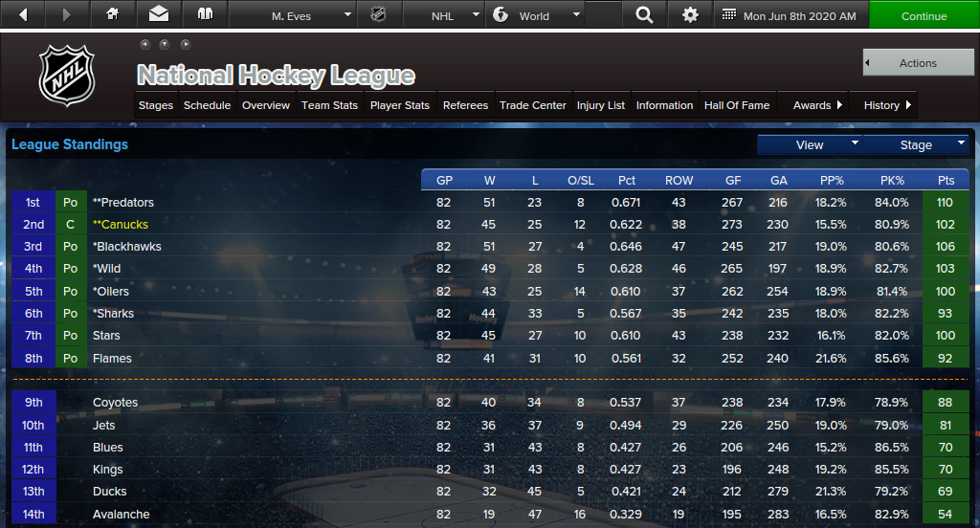Click the NHL shield league logo
This screenshot has height=528, width=980.
click(67, 75)
